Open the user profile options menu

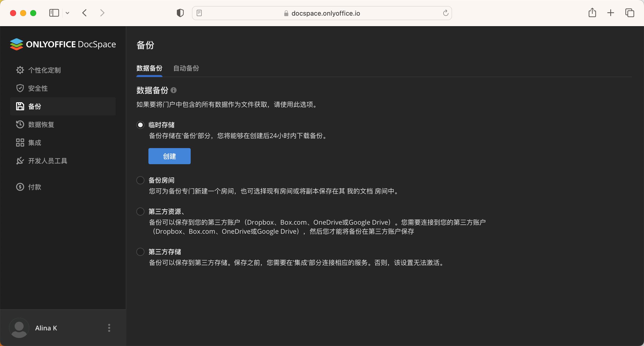109,328
